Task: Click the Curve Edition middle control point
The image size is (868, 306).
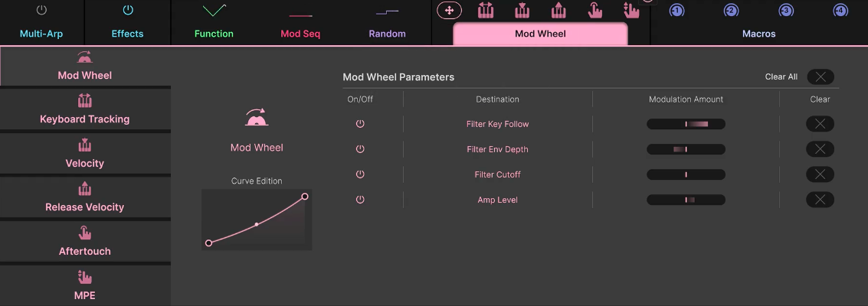Action: click(257, 224)
